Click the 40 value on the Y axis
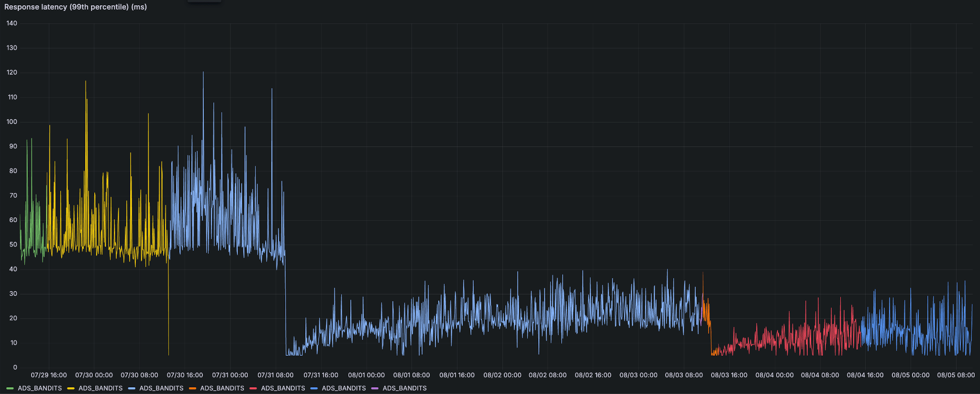980x394 pixels. pos(13,269)
